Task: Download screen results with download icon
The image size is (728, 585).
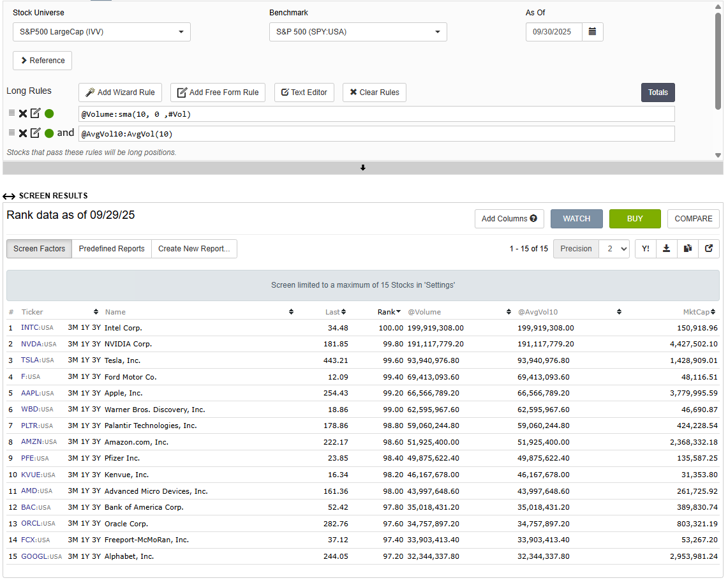Action: (x=666, y=249)
